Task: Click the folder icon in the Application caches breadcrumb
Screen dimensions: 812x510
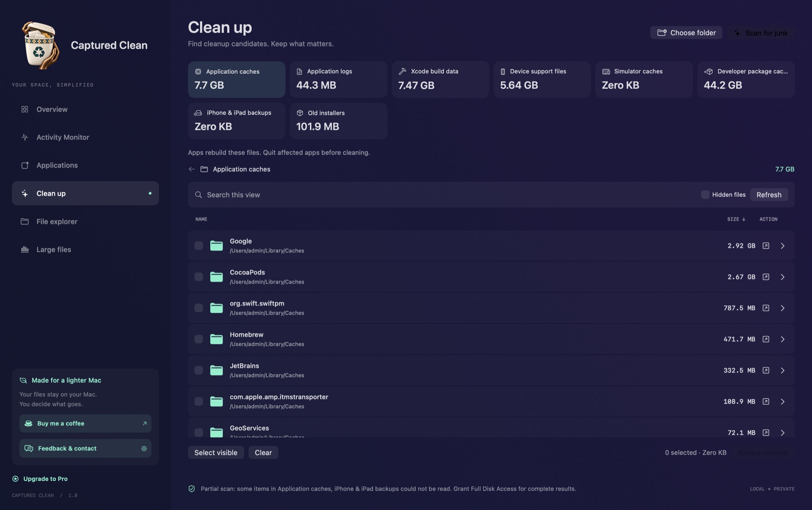Action: 204,169
